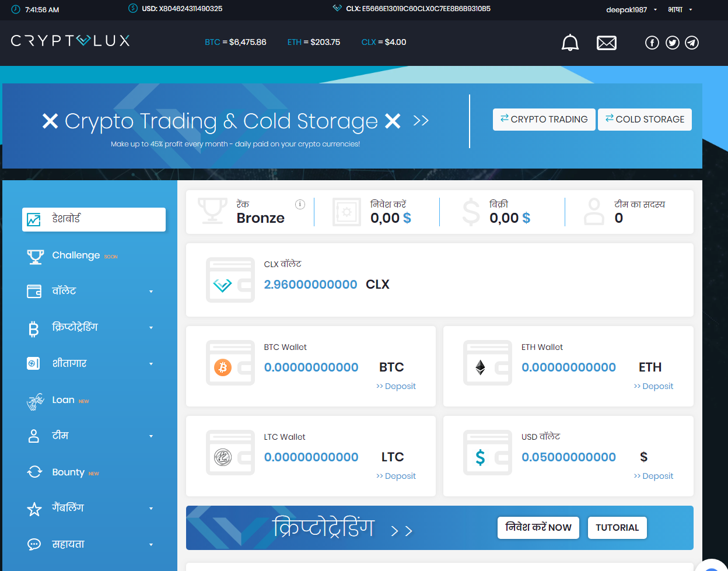Click the COLD STORAGE banner button

[645, 119]
